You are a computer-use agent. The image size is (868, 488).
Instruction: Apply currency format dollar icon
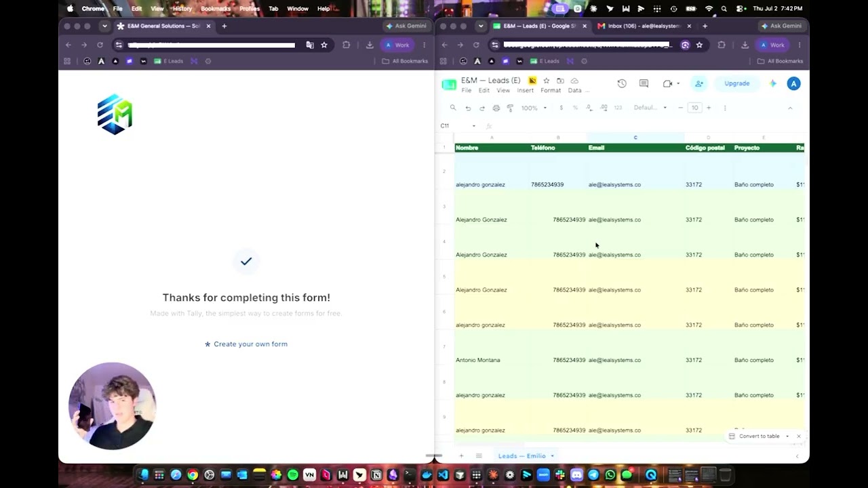561,108
